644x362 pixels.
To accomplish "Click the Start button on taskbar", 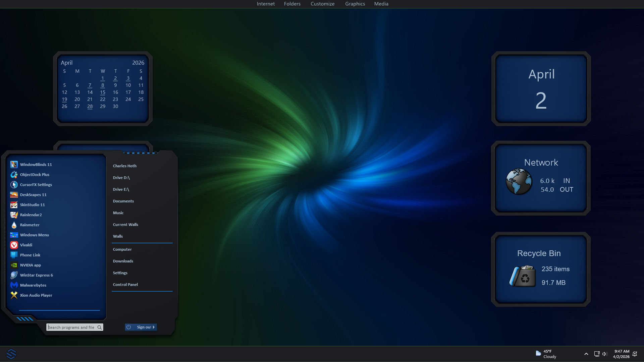I will (11, 354).
